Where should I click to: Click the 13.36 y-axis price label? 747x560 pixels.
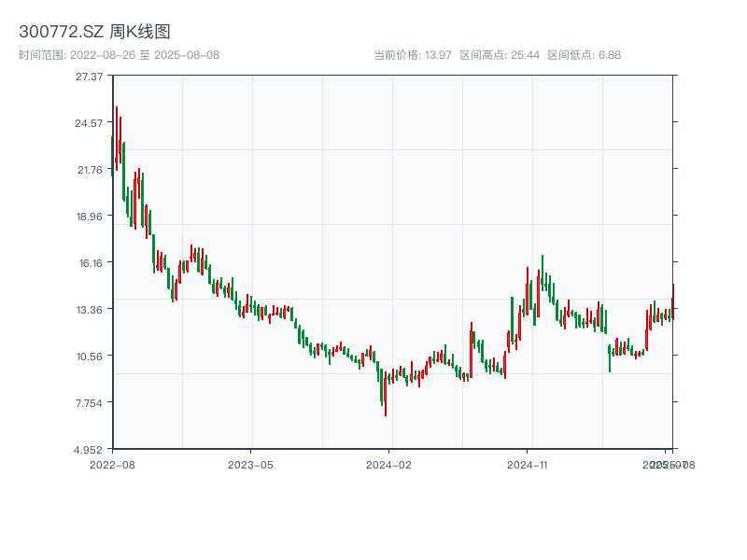90,309
